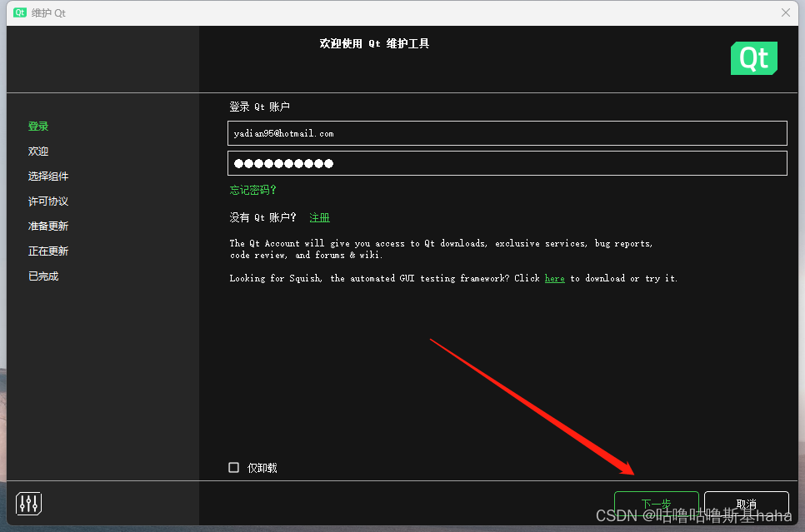Select the 欢迎 step in the sidebar
The height and width of the screenshot is (532, 805).
point(38,151)
